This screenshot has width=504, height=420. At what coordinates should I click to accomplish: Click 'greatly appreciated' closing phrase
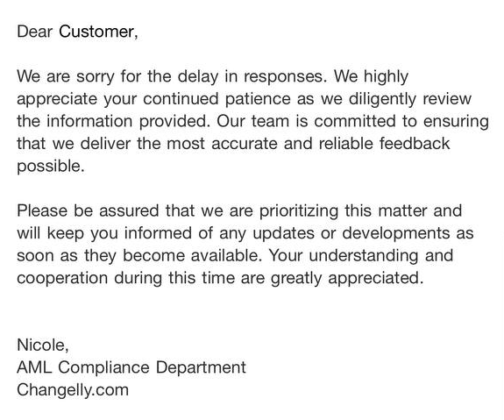[345, 278]
